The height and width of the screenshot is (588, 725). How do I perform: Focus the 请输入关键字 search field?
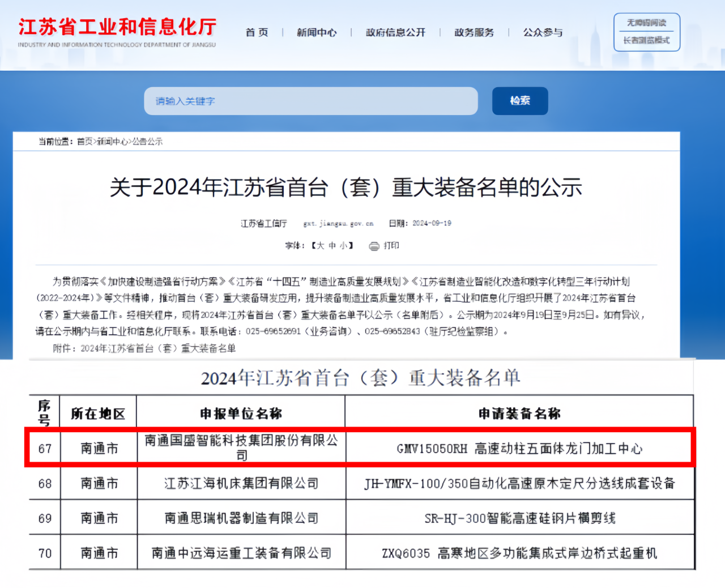pos(311,101)
